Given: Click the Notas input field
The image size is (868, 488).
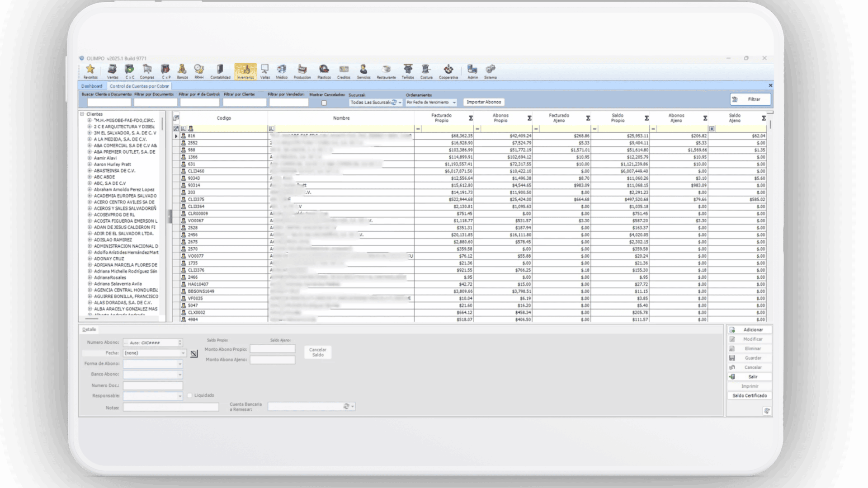Looking at the screenshot, I should [x=171, y=408].
